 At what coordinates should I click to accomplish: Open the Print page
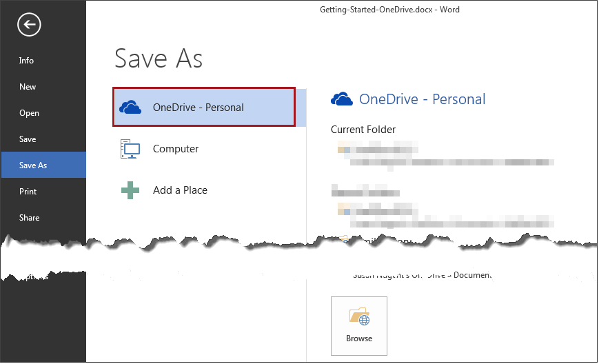[28, 192]
